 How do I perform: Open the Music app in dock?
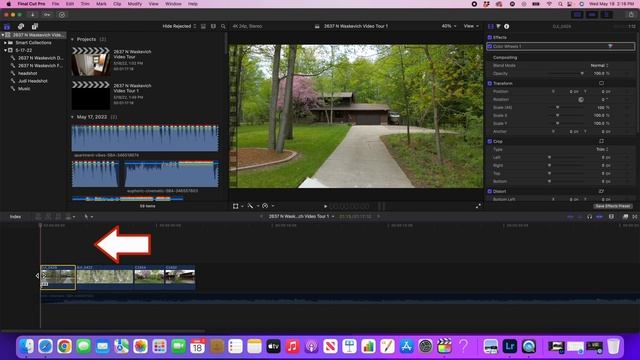(x=292, y=347)
